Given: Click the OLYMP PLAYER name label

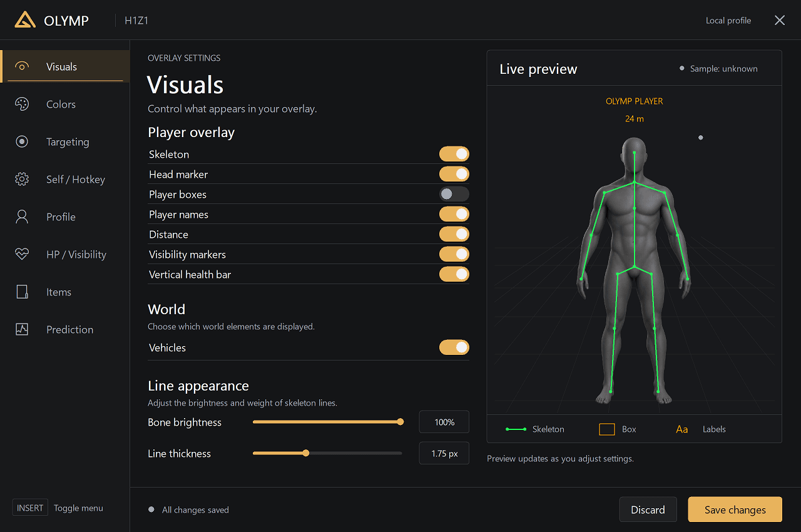Looking at the screenshot, I should (634, 101).
